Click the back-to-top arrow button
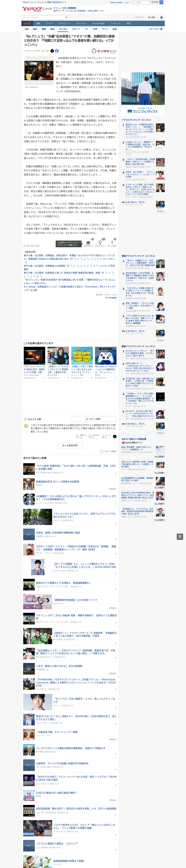Viewport: 186px width, 868px height. (180, 536)
